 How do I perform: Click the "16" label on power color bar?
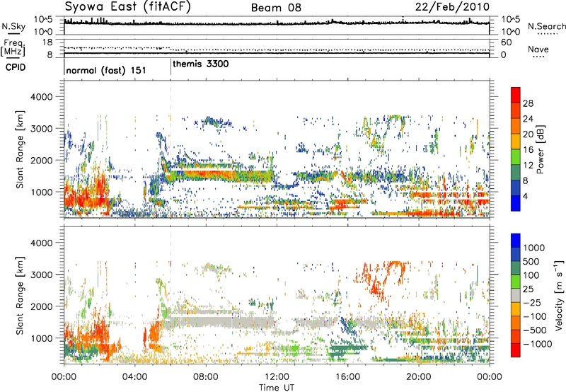pyautogui.click(x=528, y=150)
